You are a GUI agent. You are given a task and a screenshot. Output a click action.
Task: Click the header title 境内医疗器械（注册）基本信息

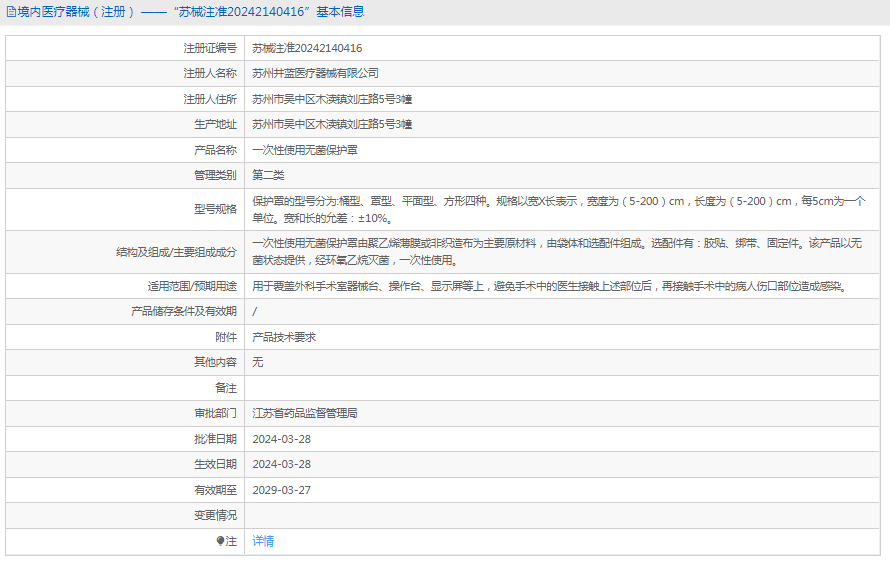pos(190,12)
